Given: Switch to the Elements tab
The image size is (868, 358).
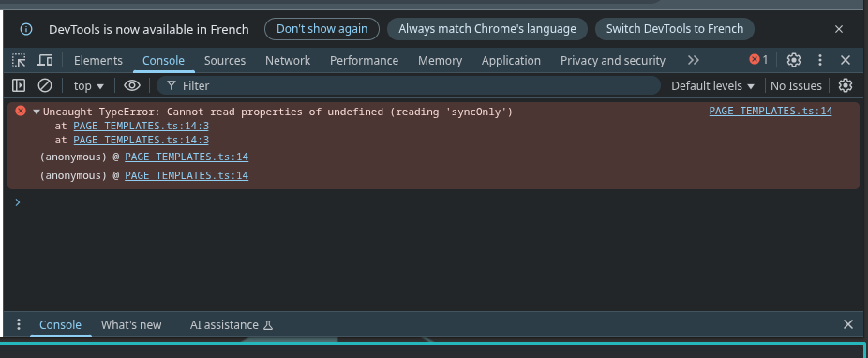Looking at the screenshot, I should 98,60.
